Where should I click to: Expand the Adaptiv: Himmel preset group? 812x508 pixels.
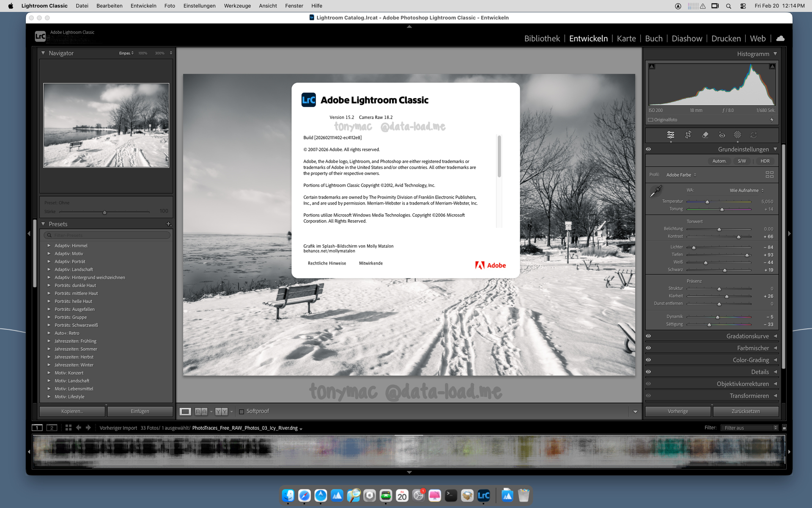point(49,246)
